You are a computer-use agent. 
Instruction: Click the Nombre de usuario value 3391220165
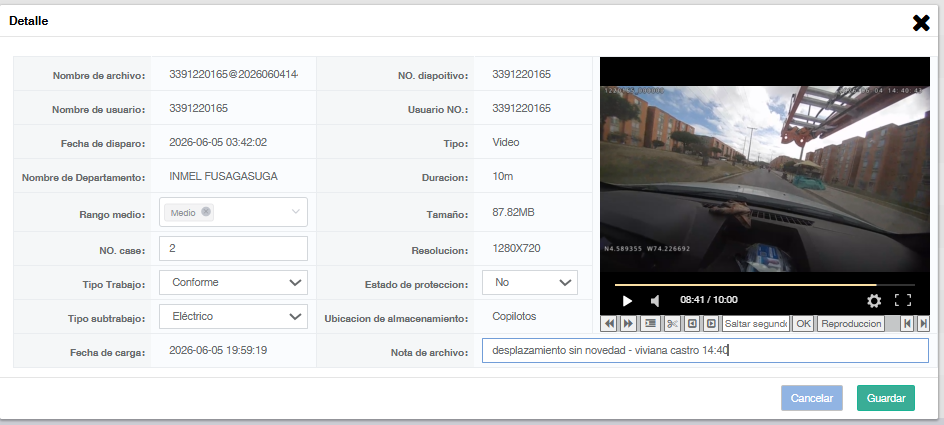[199, 108]
